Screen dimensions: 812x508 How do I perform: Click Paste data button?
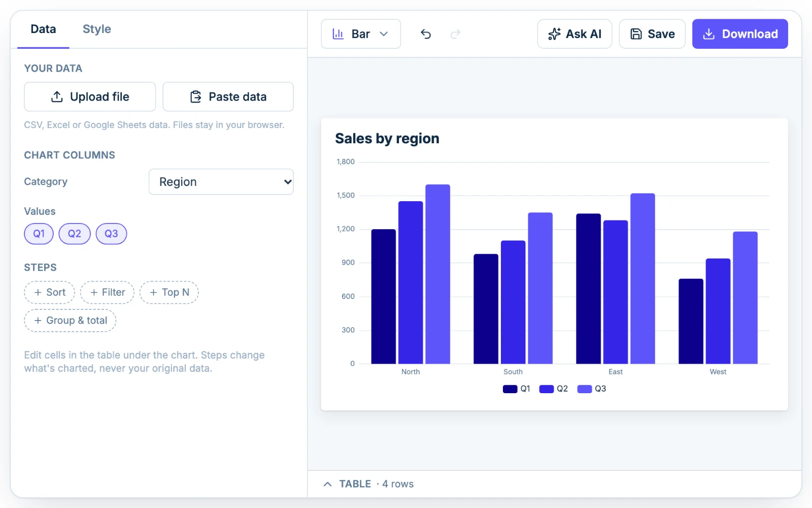(228, 97)
